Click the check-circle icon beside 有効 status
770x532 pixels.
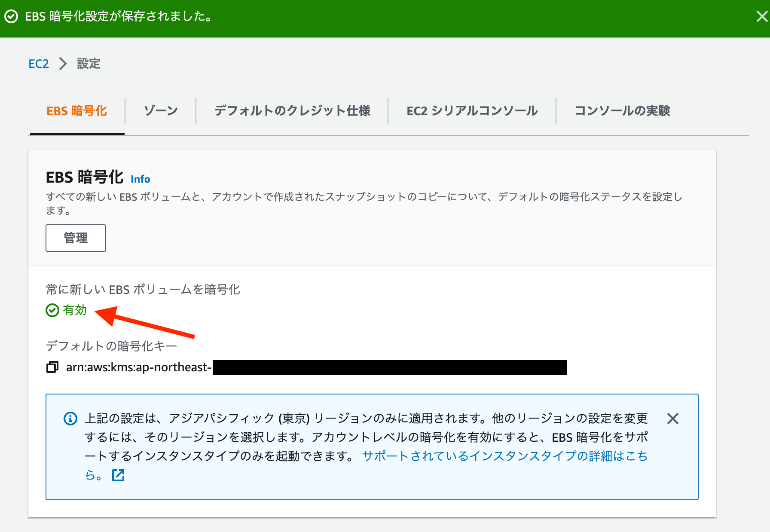[x=52, y=310]
